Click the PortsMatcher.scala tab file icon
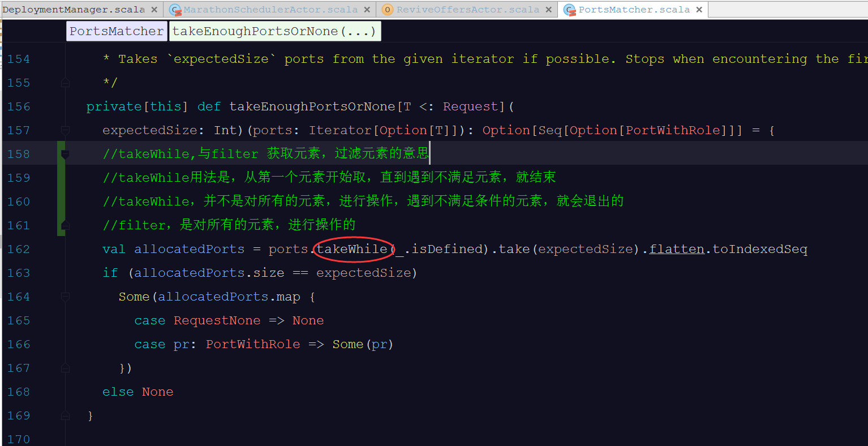Screen dimensions: 868x446 [570, 10]
